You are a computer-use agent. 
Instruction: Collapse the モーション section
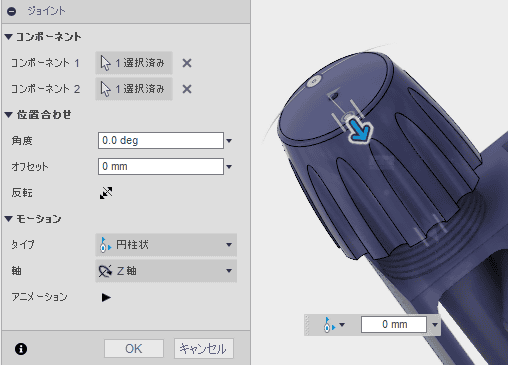tap(9, 219)
